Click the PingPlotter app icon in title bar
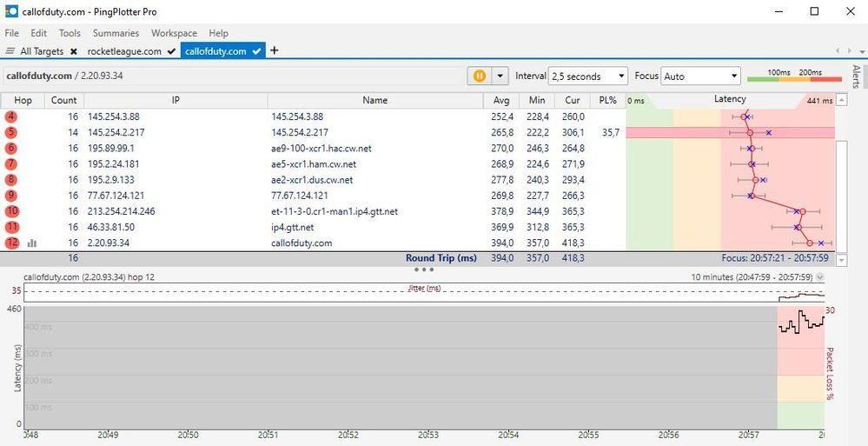This screenshot has height=446, width=868. click(x=11, y=11)
